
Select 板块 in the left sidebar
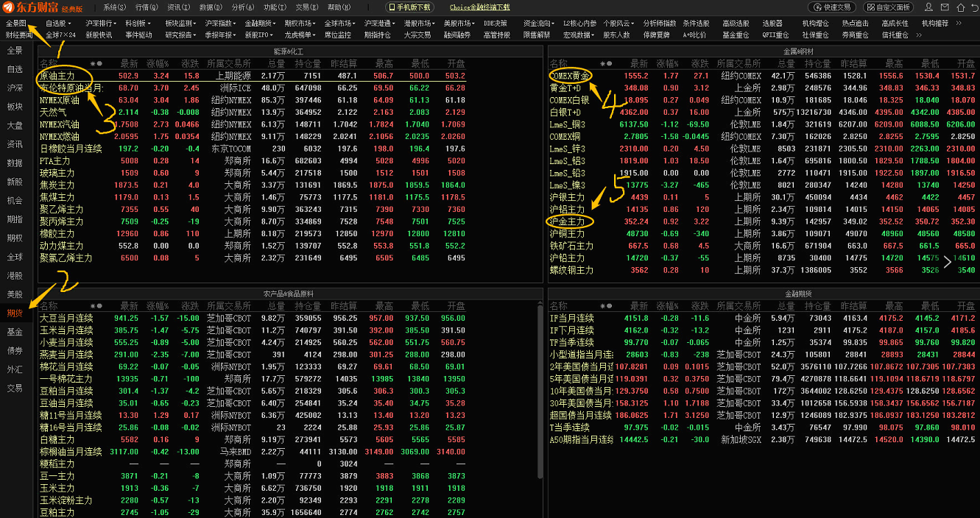[15, 107]
